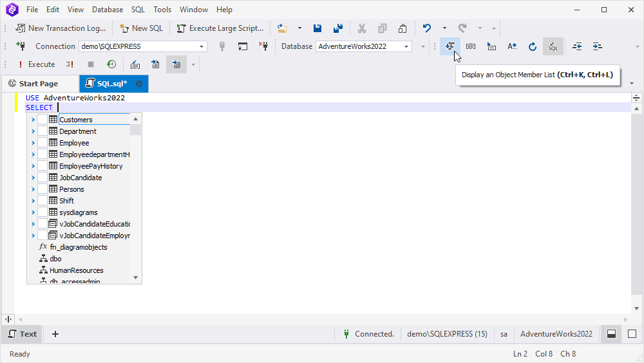This screenshot has height=363, width=644.
Task: Open the Database dropdown AdventureWorks2022
Action: (406, 46)
